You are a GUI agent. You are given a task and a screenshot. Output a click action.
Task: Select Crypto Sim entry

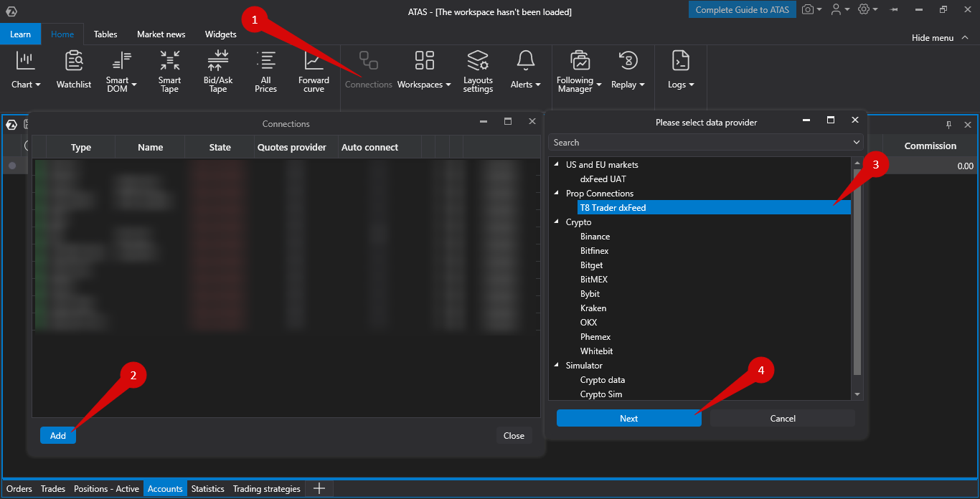601,394
